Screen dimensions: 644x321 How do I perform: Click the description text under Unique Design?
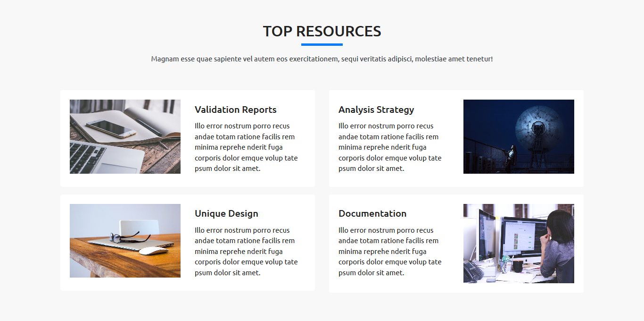246,251
